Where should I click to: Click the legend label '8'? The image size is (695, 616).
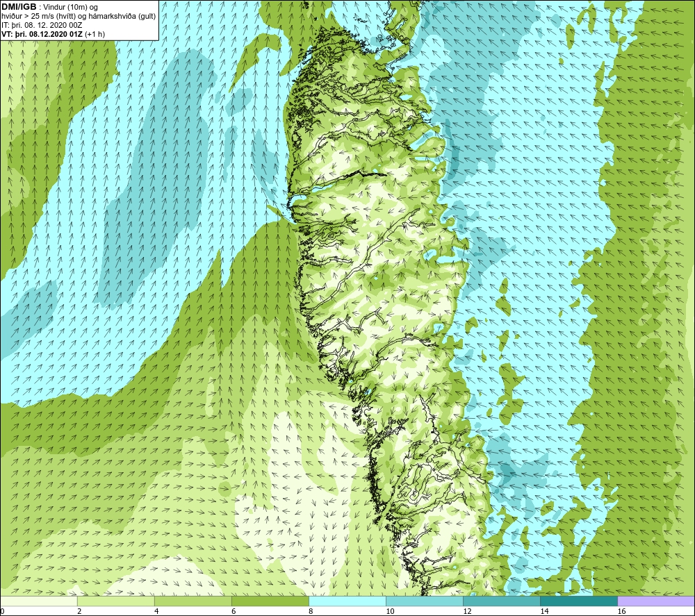tap(311, 611)
